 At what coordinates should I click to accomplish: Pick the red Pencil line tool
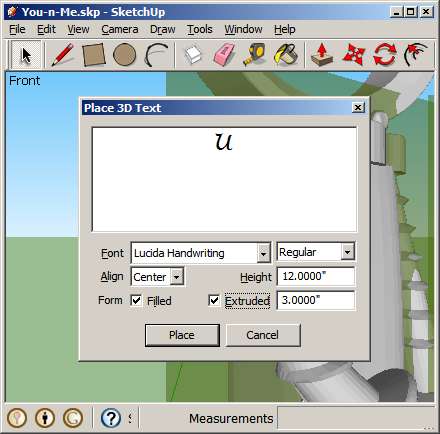62,54
